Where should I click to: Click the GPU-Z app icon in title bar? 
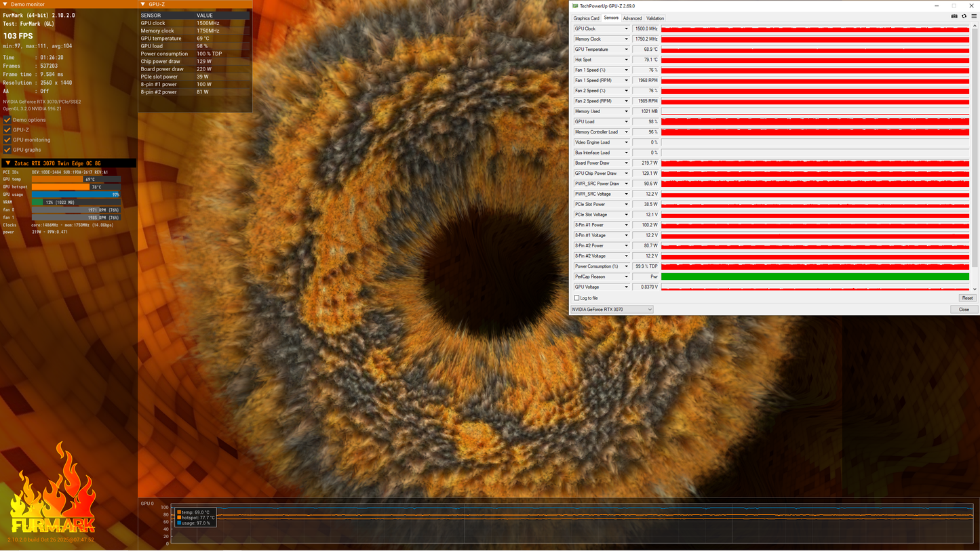(x=575, y=5)
